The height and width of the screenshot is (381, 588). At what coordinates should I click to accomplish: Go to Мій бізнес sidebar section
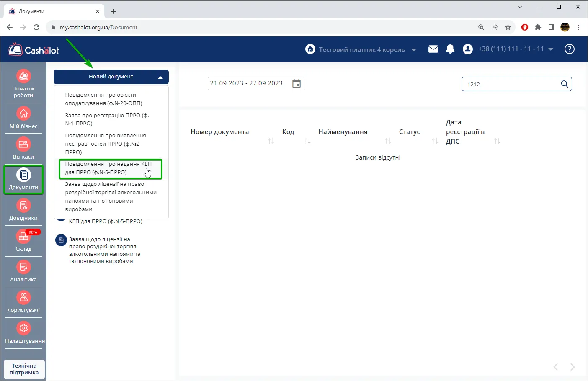pyautogui.click(x=23, y=118)
